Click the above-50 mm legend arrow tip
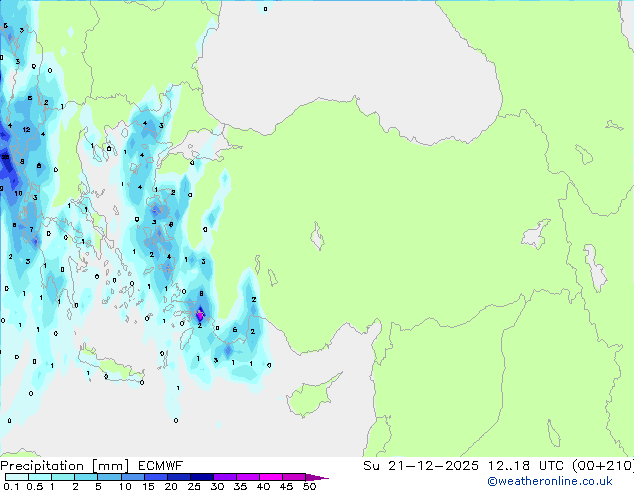 pos(317,477)
